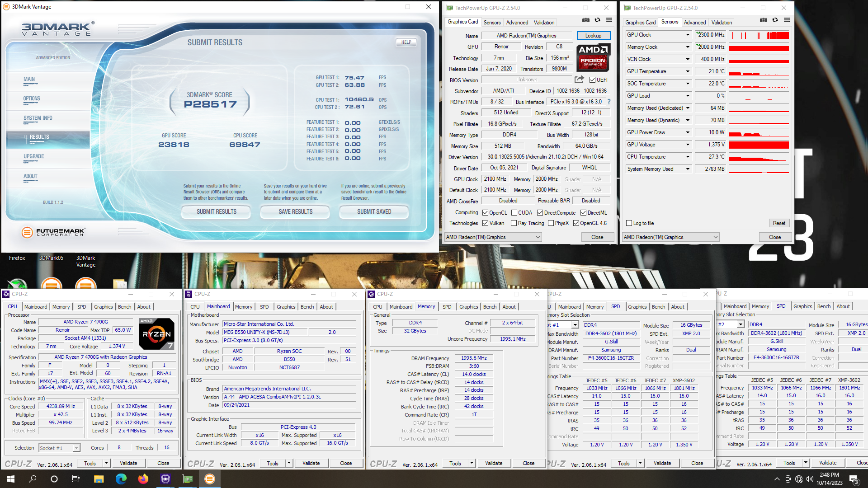868x488 pixels.
Task: Open the Memory Clock sensor dropdown
Action: pos(688,47)
